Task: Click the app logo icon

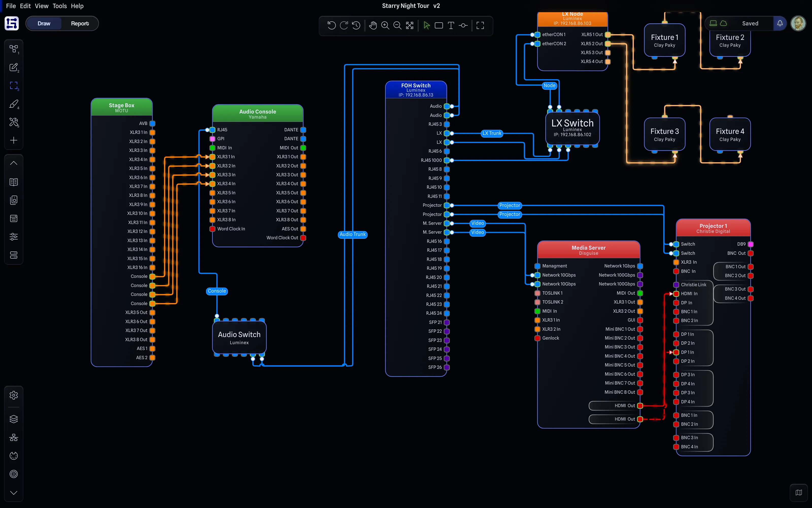Action: (x=12, y=24)
